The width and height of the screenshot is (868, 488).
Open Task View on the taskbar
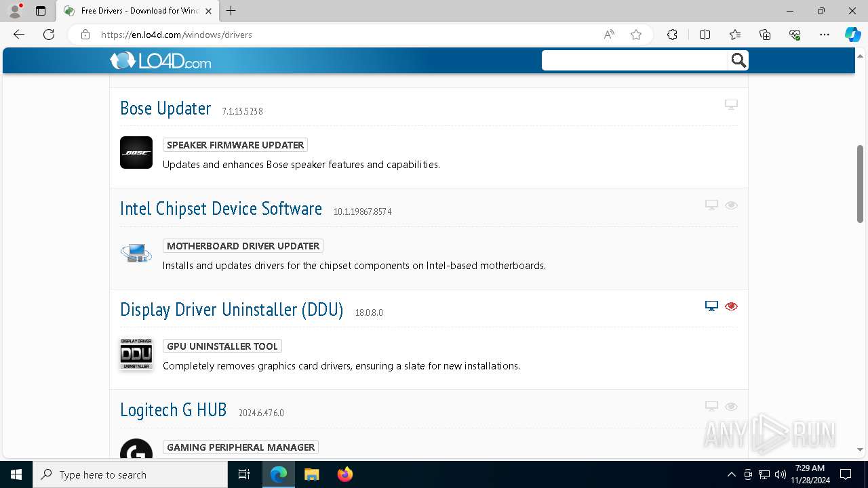point(244,474)
